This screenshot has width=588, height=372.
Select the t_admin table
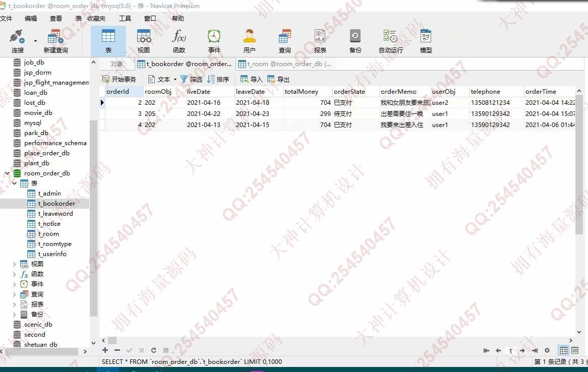click(49, 194)
